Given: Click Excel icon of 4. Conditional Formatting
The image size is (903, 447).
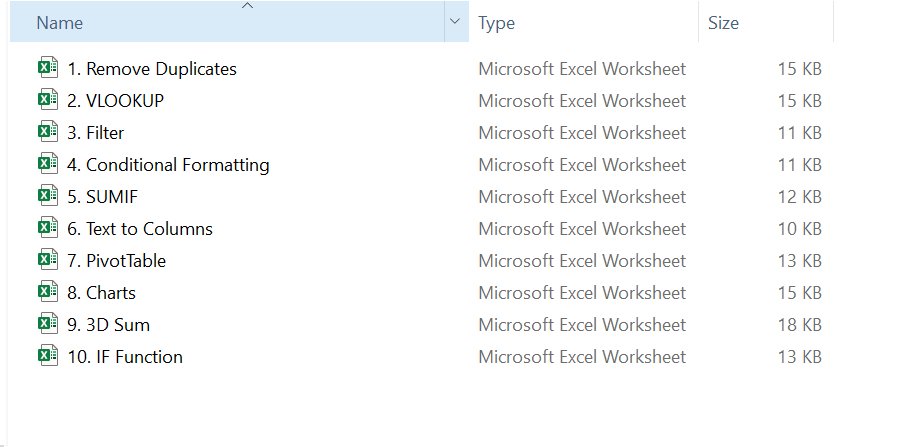Looking at the screenshot, I should click(x=48, y=164).
